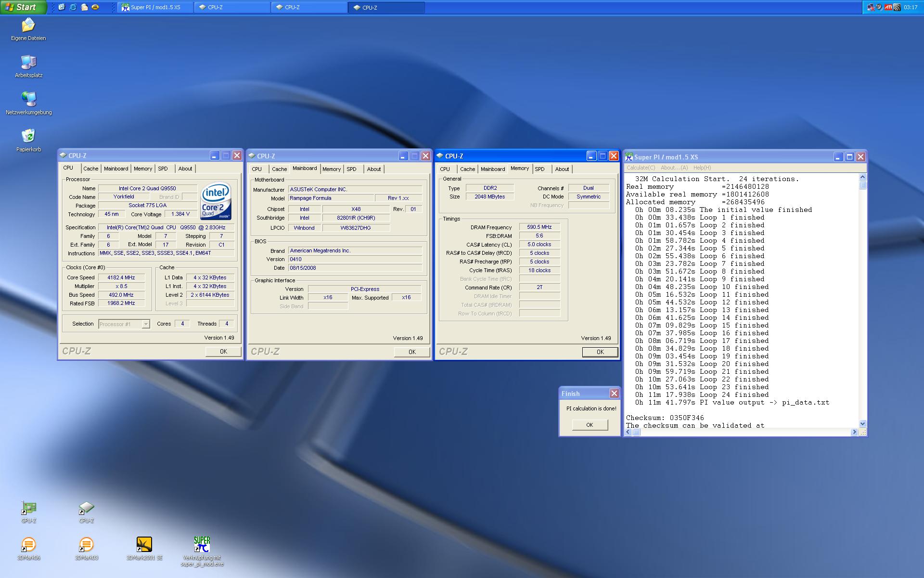Click Super PI vertical scrollbar up arrow
The height and width of the screenshot is (578, 924).
coord(862,177)
